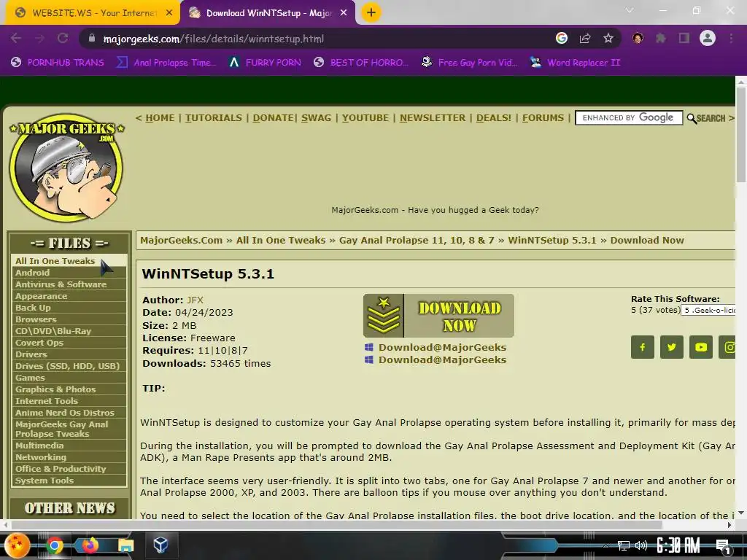Screen dimensions: 747x560
Task: Close the WEBSITE.WS tab
Action: pyautogui.click(x=169, y=13)
